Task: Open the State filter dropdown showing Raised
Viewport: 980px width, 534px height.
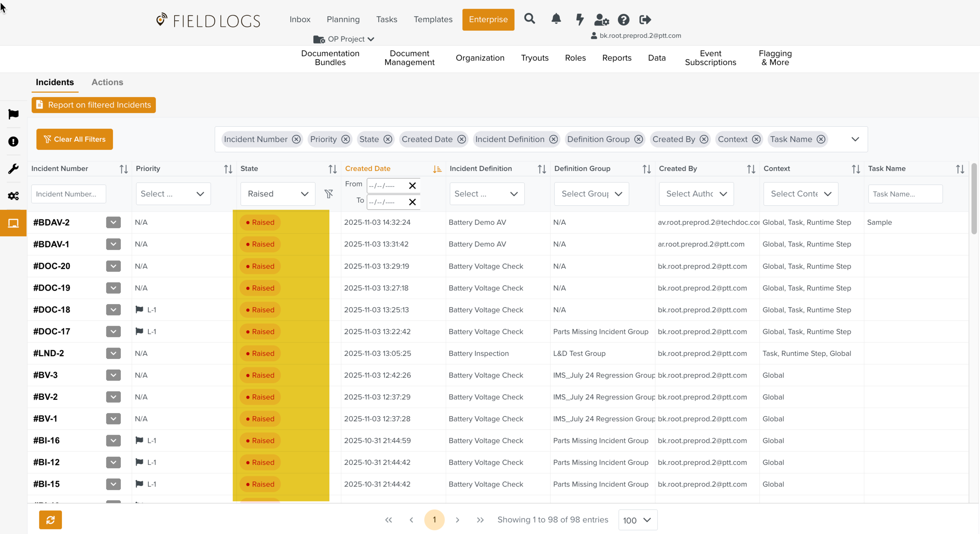Action: click(278, 194)
